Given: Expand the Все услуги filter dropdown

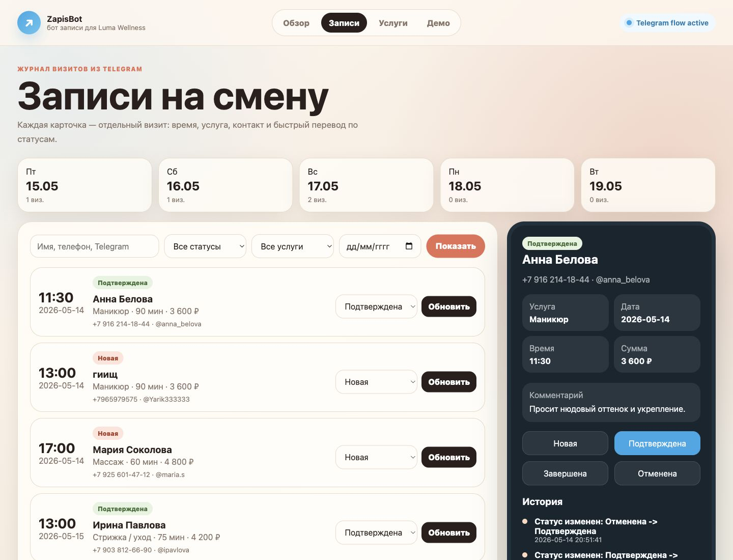Looking at the screenshot, I should [293, 246].
